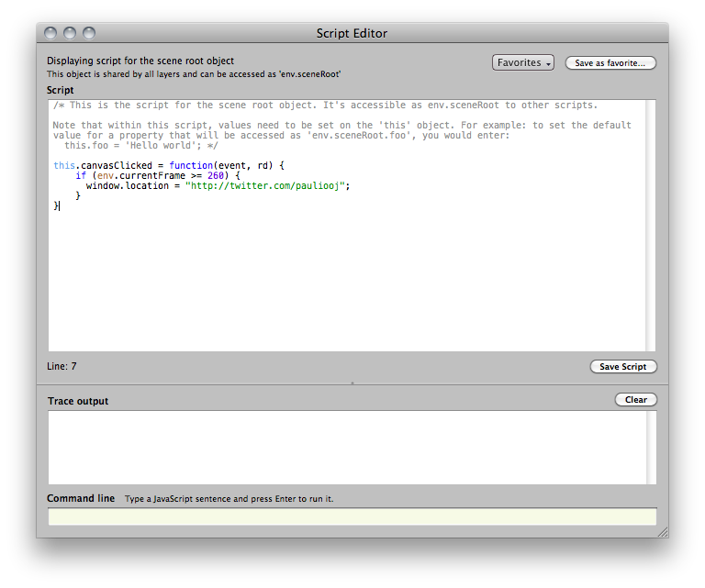Click the 'function' keyword in the script
The image size is (705, 588).
point(191,165)
